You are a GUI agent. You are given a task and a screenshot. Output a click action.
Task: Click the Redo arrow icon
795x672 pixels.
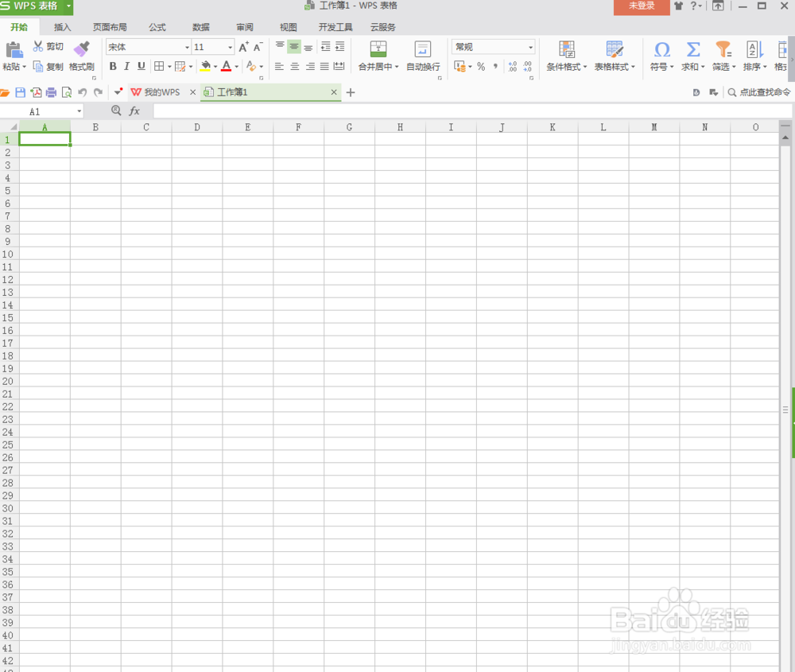tap(99, 92)
